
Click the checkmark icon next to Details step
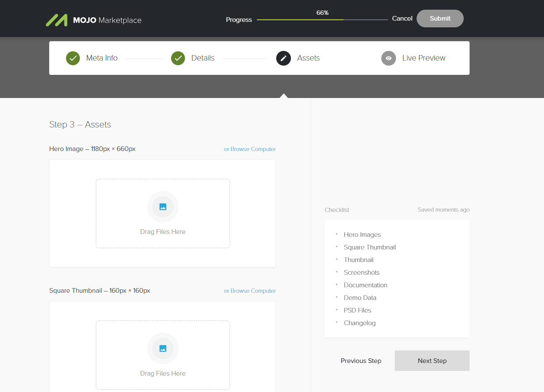coord(178,58)
